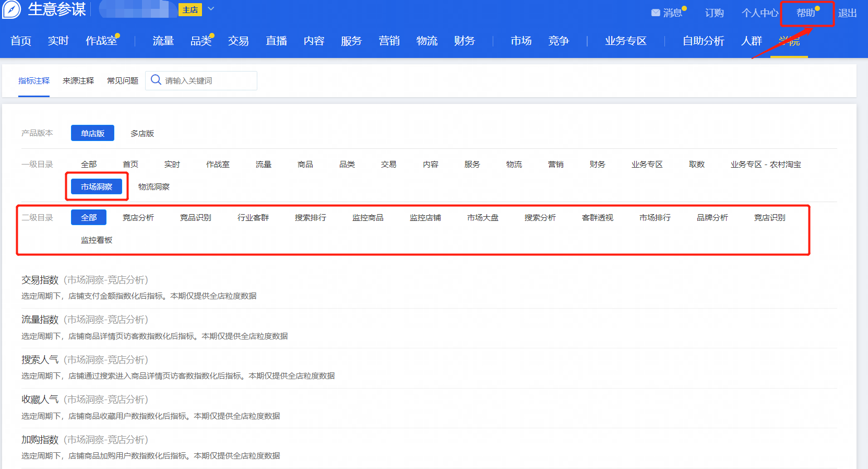The image size is (868, 469).
Task: Open 财务 in main navigation
Action: [x=465, y=41]
